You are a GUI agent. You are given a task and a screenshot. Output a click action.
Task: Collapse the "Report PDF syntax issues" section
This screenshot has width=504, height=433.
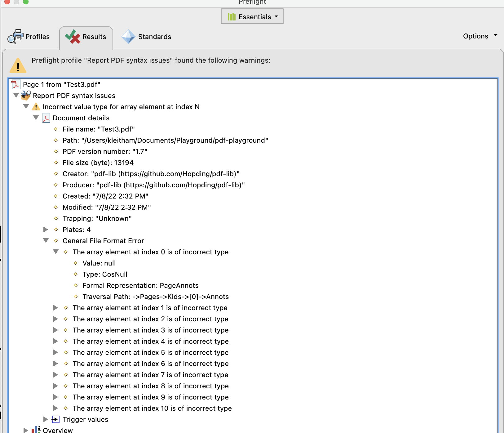tap(16, 95)
